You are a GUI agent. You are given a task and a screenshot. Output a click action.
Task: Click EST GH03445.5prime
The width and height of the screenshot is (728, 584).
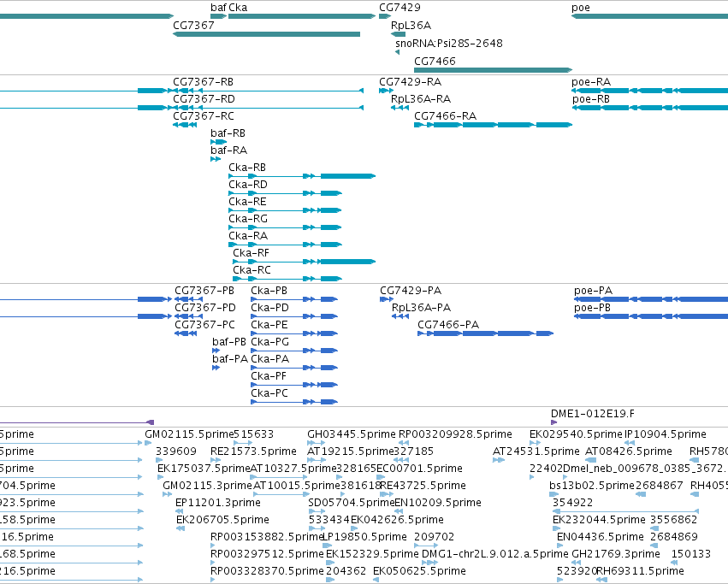coord(352,434)
